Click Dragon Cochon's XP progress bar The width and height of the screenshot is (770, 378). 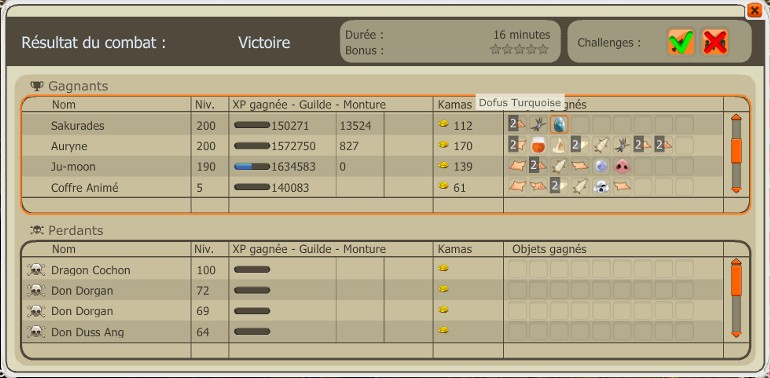[252, 270]
